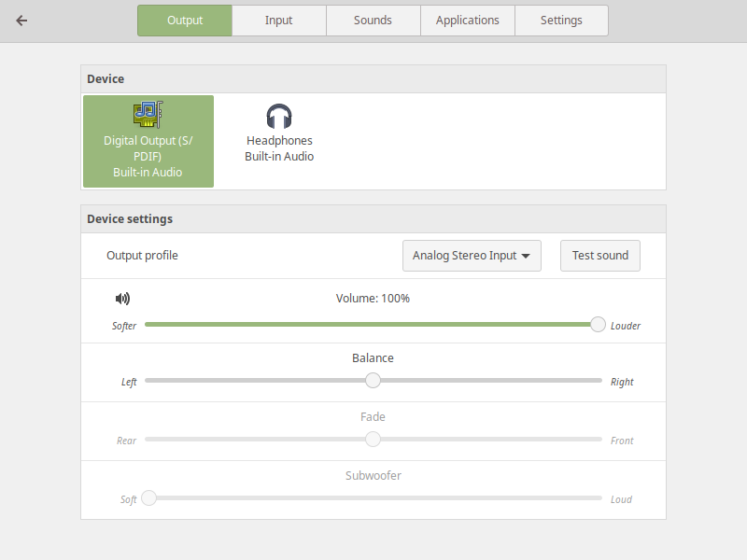Switch to the Input tab

278,21
